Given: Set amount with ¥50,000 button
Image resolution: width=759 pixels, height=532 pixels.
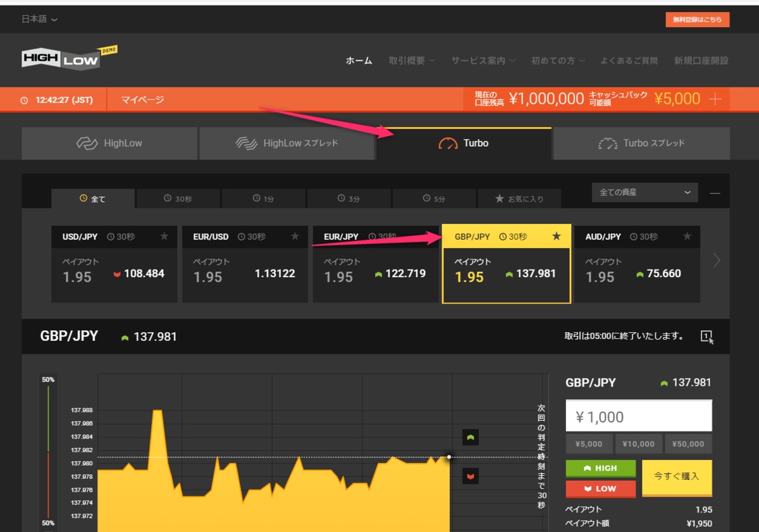Looking at the screenshot, I should coord(689,443).
